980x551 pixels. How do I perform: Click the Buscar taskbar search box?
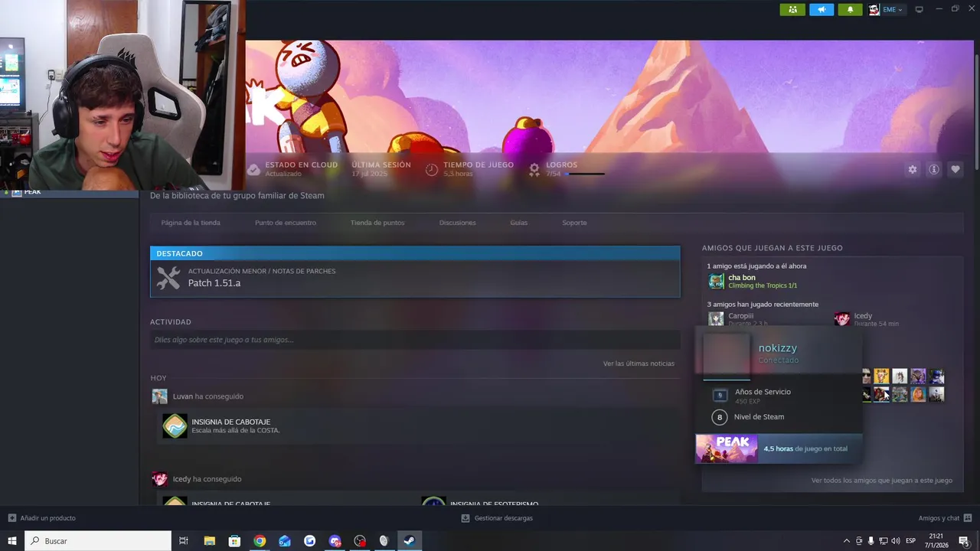pos(98,541)
